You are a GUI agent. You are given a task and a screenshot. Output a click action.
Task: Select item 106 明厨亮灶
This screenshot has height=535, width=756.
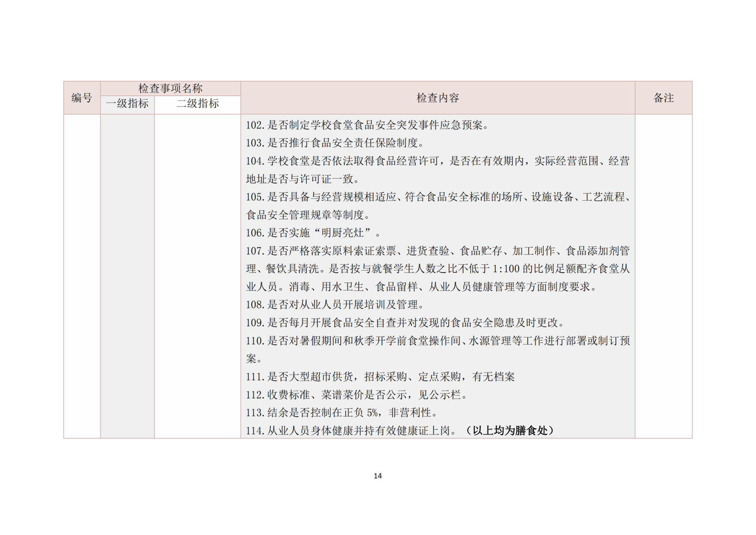pos(313,233)
